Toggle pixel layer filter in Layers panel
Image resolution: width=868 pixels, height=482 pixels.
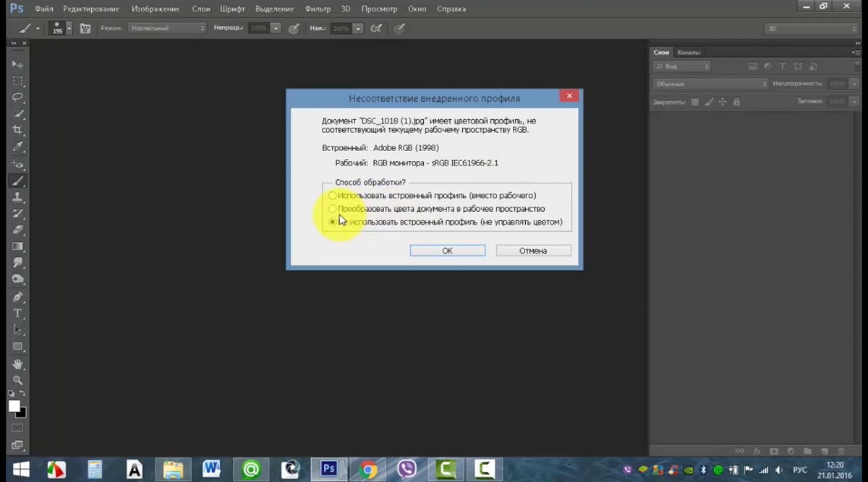pyautogui.click(x=752, y=66)
